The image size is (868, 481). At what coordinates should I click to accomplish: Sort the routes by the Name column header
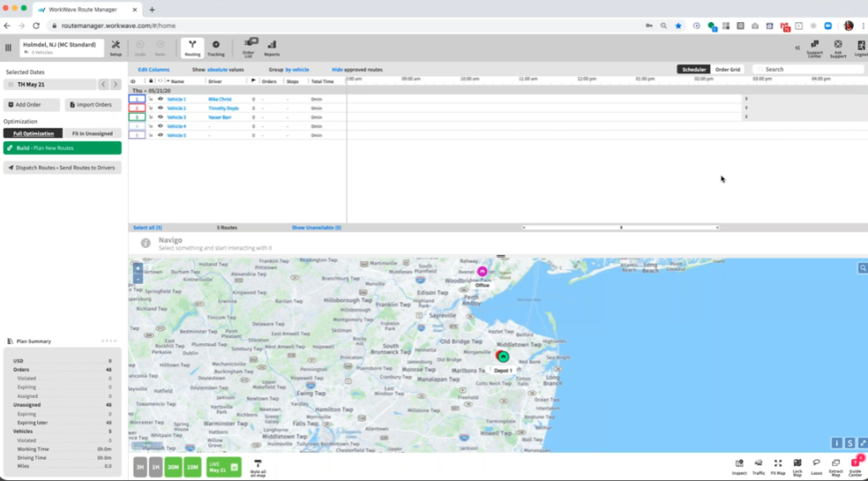[x=177, y=81]
